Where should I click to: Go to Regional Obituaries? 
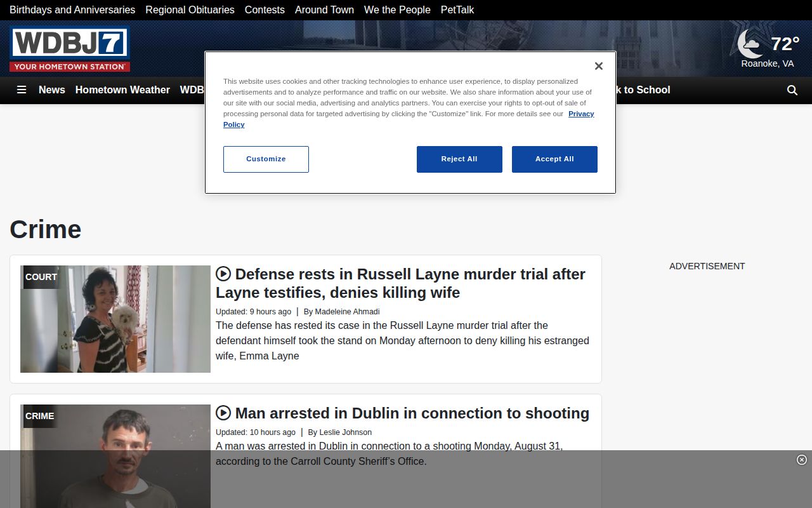[x=190, y=10]
